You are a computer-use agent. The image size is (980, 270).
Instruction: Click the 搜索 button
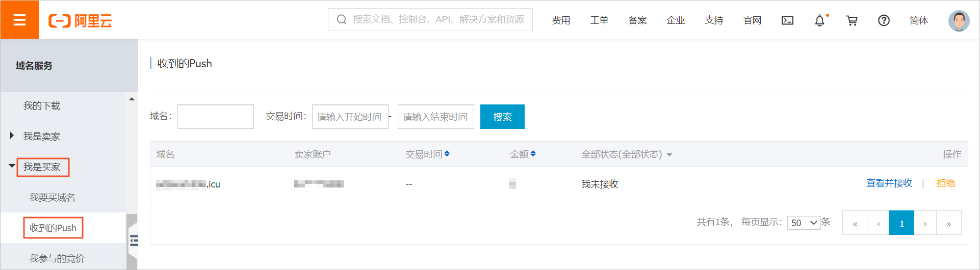pyautogui.click(x=502, y=117)
